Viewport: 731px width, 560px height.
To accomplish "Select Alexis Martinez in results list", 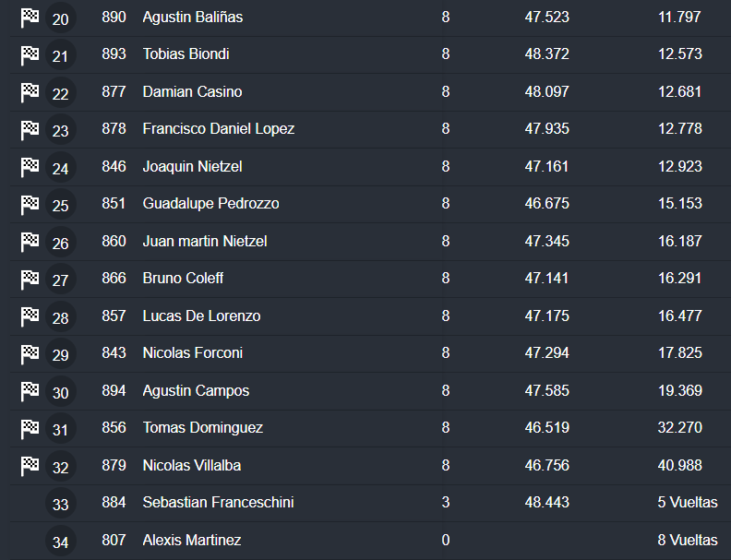I will pos(191,540).
